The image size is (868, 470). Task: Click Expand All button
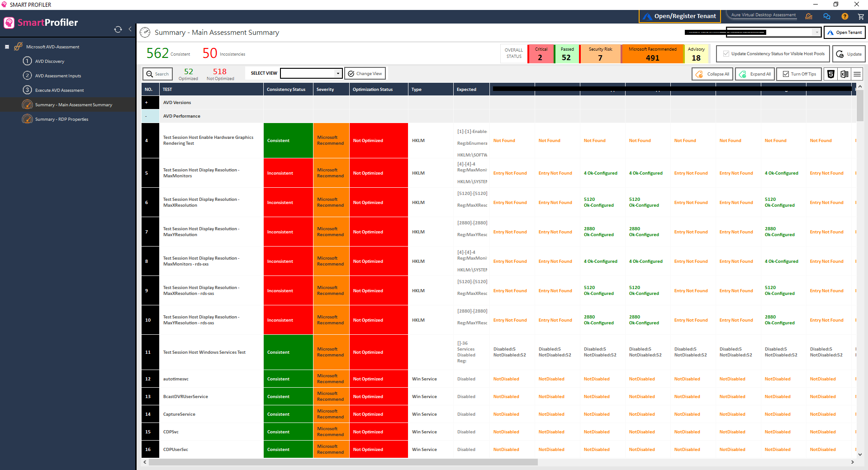tap(755, 74)
